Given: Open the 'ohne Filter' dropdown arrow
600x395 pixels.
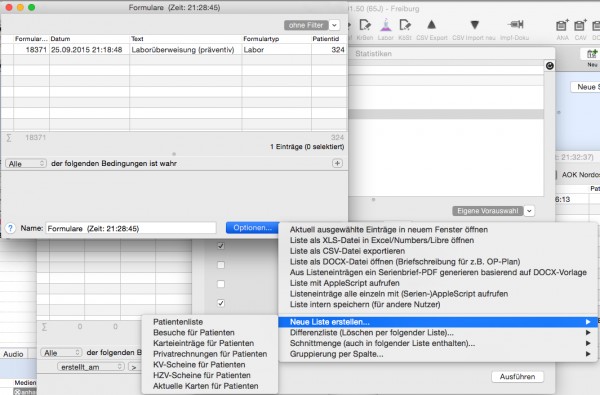Looking at the screenshot, I should [x=334, y=25].
